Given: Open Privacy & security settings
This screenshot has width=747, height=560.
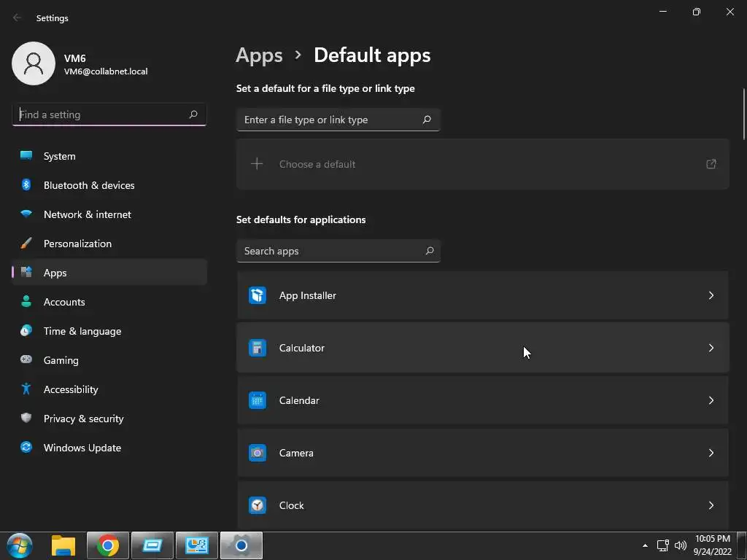Looking at the screenshot, I should tap(83, 419).
